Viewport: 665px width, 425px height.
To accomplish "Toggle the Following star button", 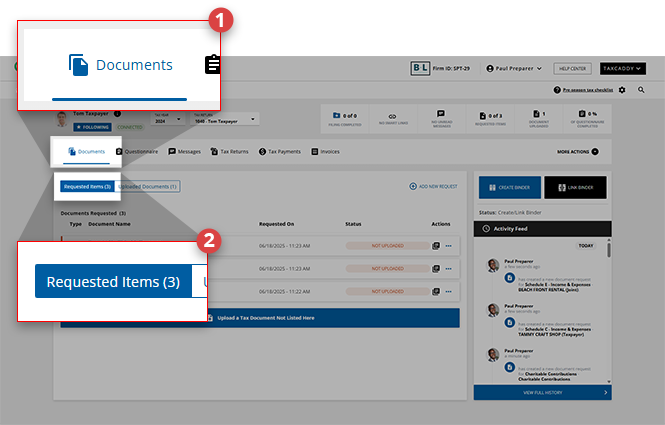I will [92, 127].
